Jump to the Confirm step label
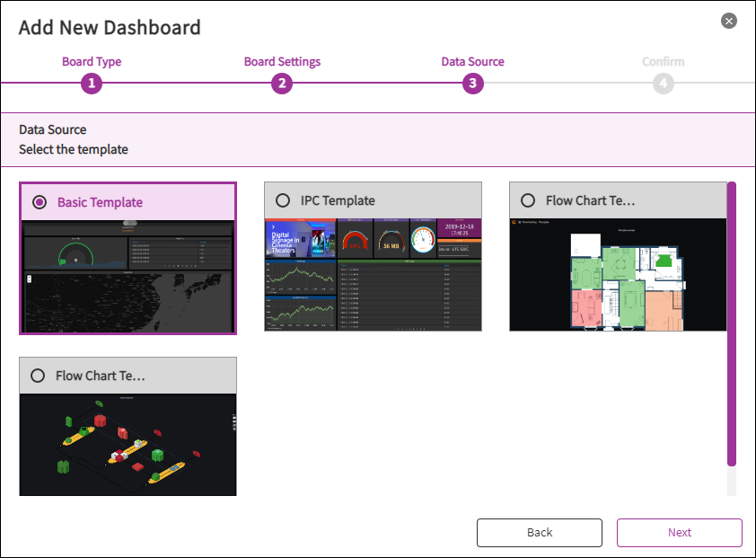Image resolution: width=756 pixels, height=558 pixels. 663,62
